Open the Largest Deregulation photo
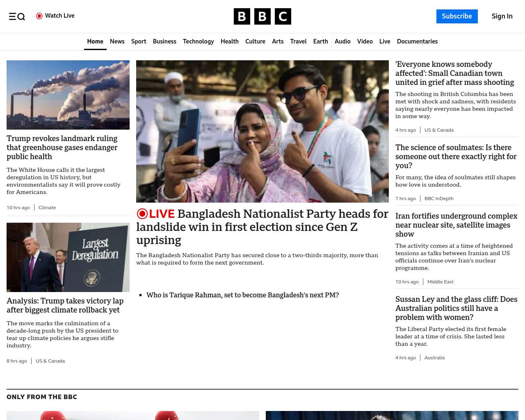 68,257
